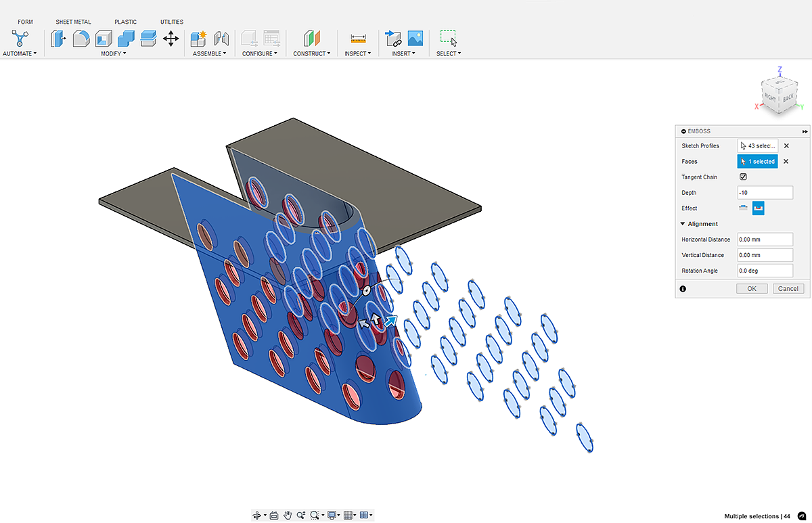Click the Move/Copy arrows icon
The width and height of the screenshot is (812, 523).
pyautogui.click(x=171, y=39)
